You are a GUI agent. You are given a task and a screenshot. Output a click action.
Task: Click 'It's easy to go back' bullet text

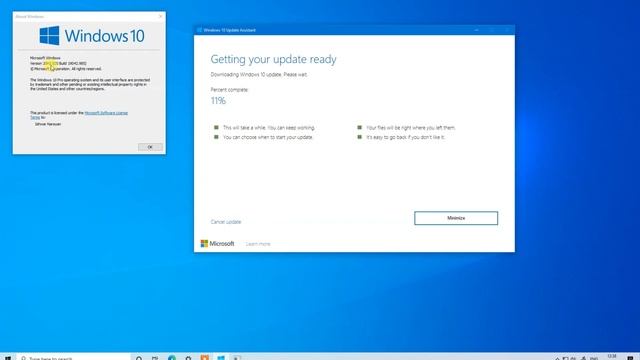point(405,137)
